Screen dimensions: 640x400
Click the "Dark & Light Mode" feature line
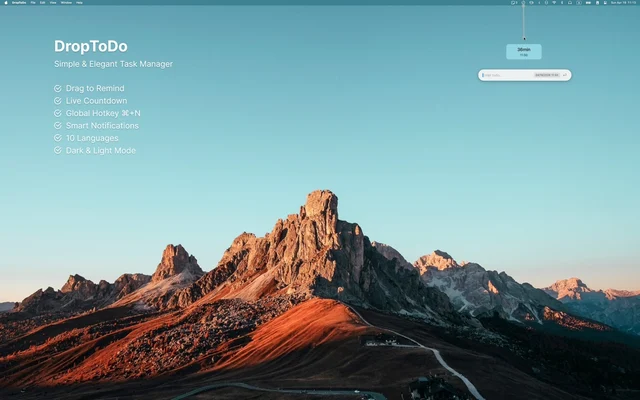(x=95, y=151)
